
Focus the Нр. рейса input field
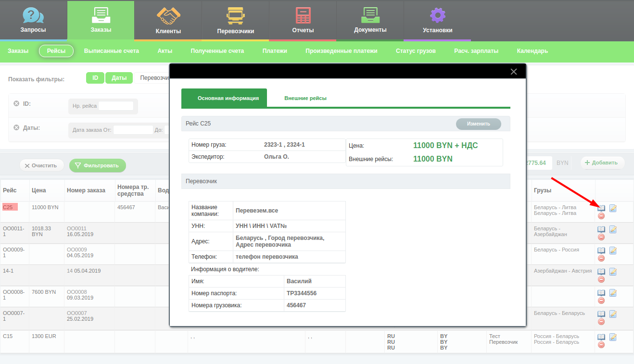(116, 106)
